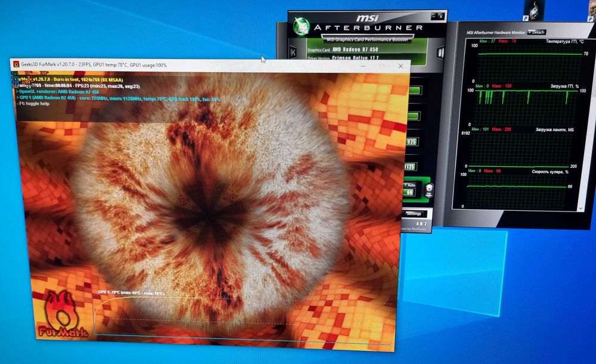596x364 pixels.
Task: Click the Kombustor K button in Afterburner
Action: pyautogui.click(x=293, y=52)
